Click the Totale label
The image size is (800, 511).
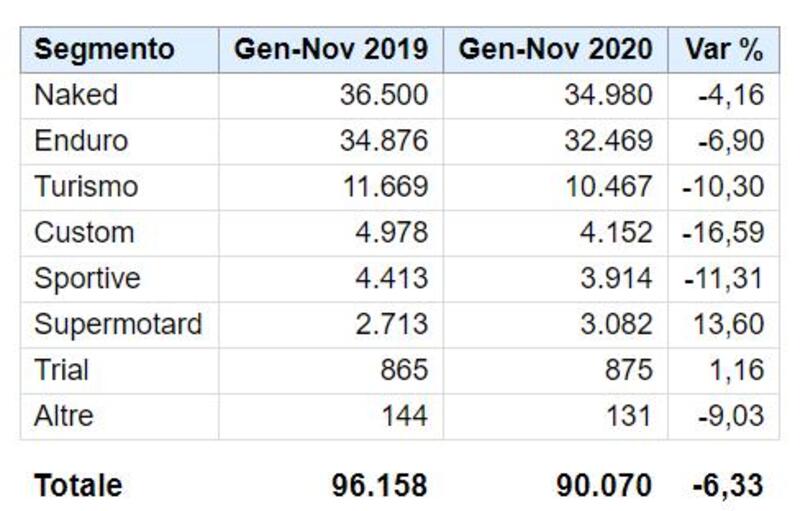pos(78,486)
